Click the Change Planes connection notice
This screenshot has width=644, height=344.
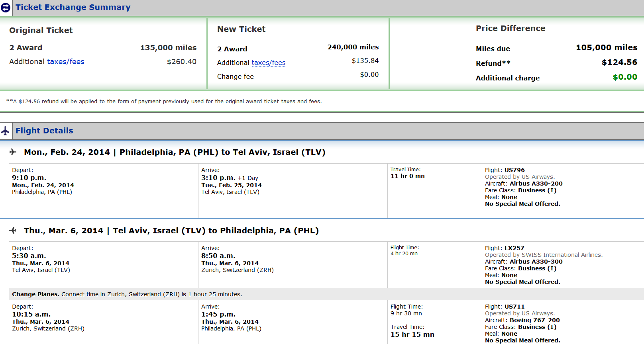click(127, 294)
